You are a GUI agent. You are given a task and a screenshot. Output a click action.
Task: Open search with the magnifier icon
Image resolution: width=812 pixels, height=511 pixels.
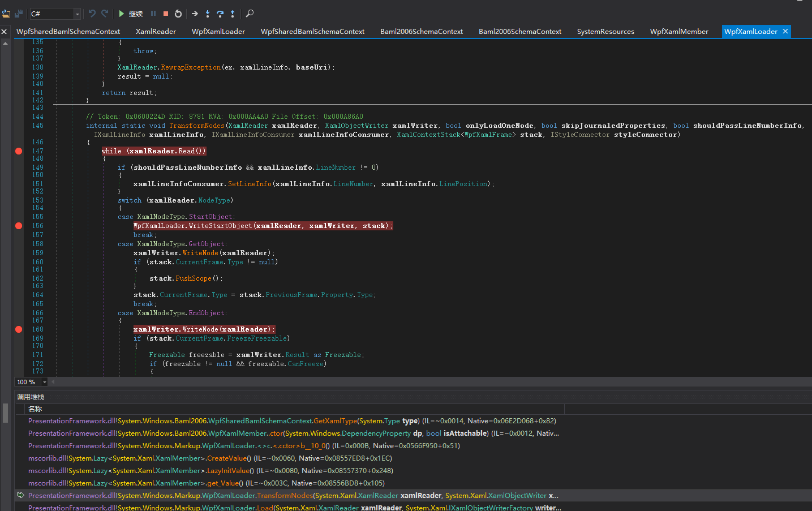click(x=250, y=14)
